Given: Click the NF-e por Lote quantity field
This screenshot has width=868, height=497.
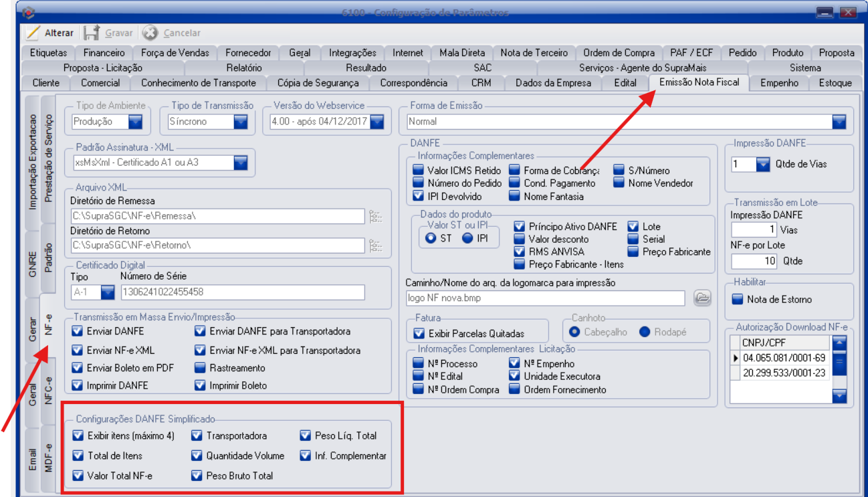Looking at the screenshot, I should (755, 261).
